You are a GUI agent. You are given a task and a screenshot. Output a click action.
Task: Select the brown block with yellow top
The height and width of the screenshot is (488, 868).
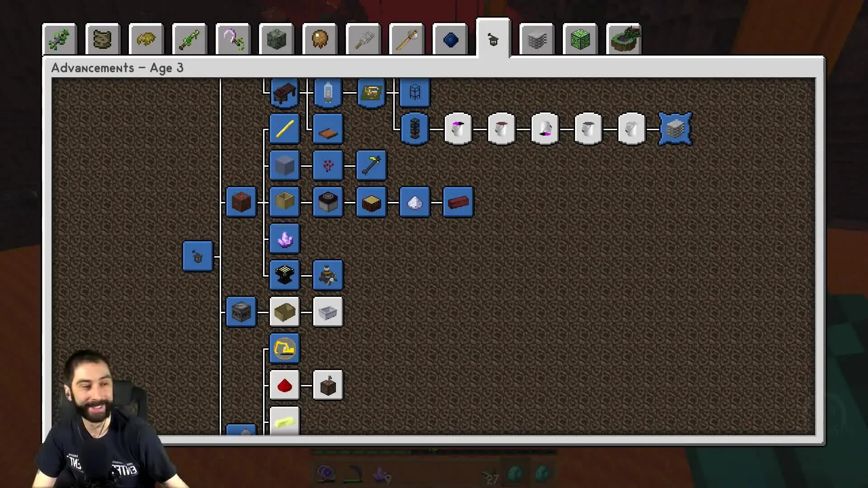point(371,202)
